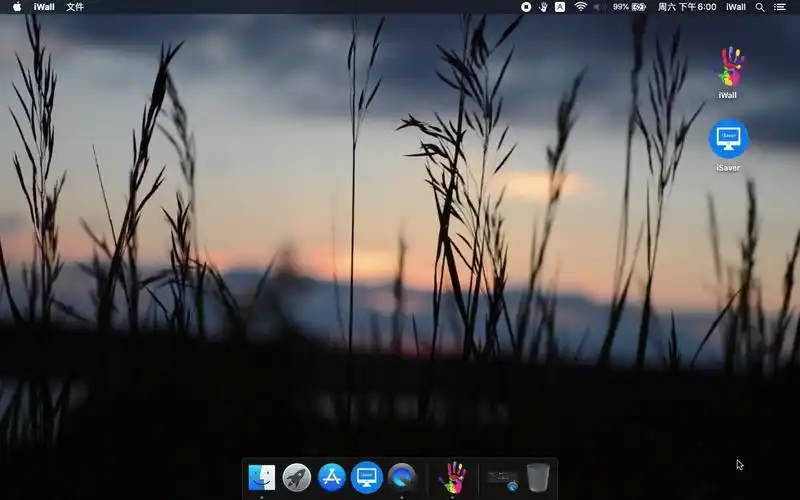
Task: Open the input source A menu
Action: 560,7
